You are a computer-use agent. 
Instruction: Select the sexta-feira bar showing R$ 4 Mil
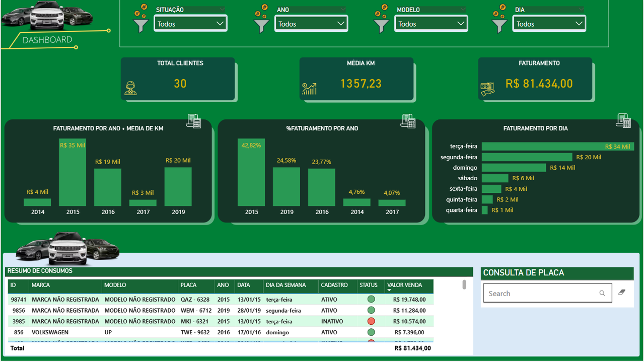coord(491,189)
